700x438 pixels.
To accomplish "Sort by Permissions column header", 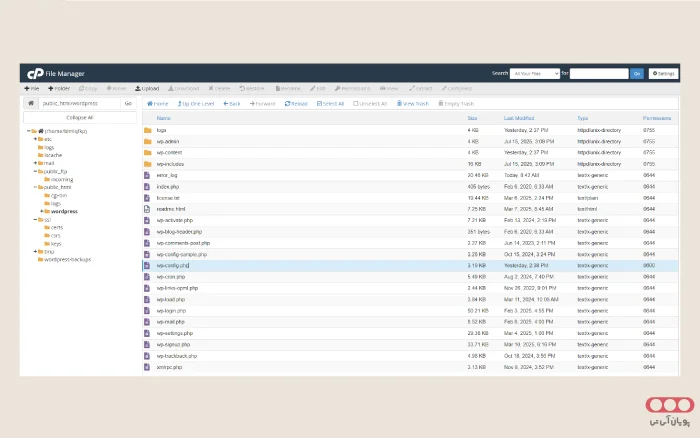I will (657, 118).
